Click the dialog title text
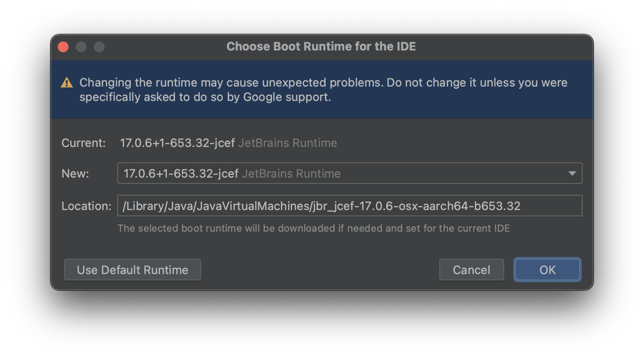The width and height of the screenshot is (644, 357). [x=321, y=46]
